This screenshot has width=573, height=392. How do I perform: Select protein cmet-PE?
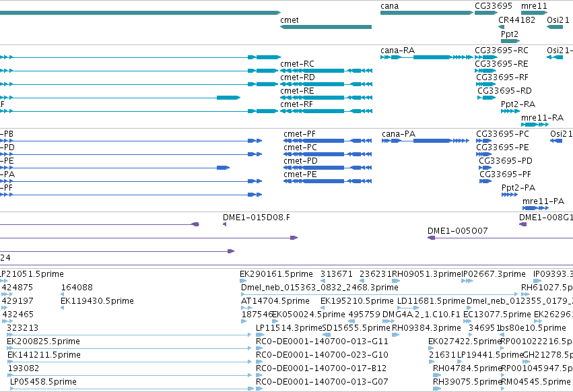click(328, 181)
